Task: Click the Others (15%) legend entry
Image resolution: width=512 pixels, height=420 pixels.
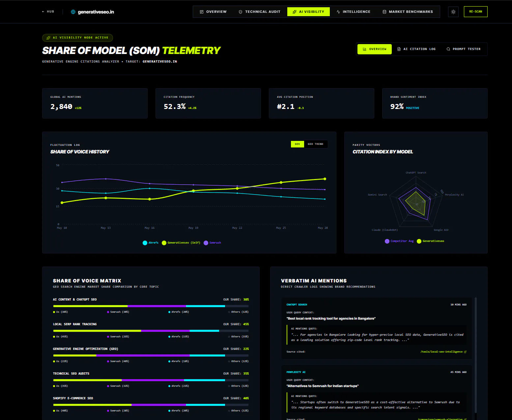Action: tap(238, 337)
